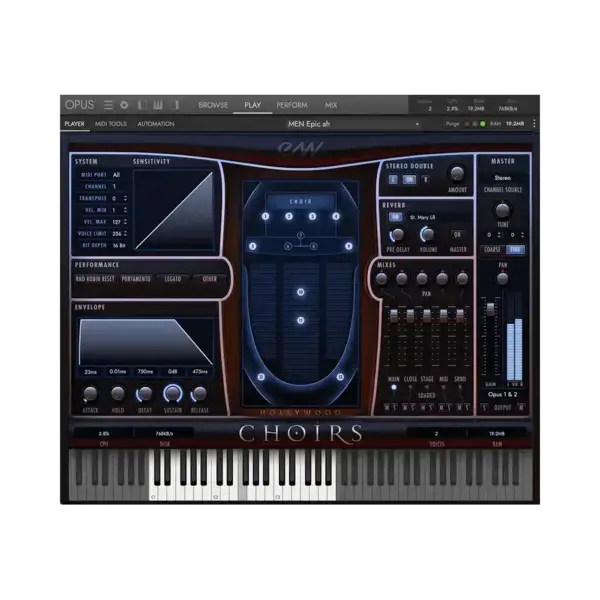Toggle the Reverb ON switch
The width and height of the screenshot is (600, 600).
pyautogui.click(x=395, y=217)
